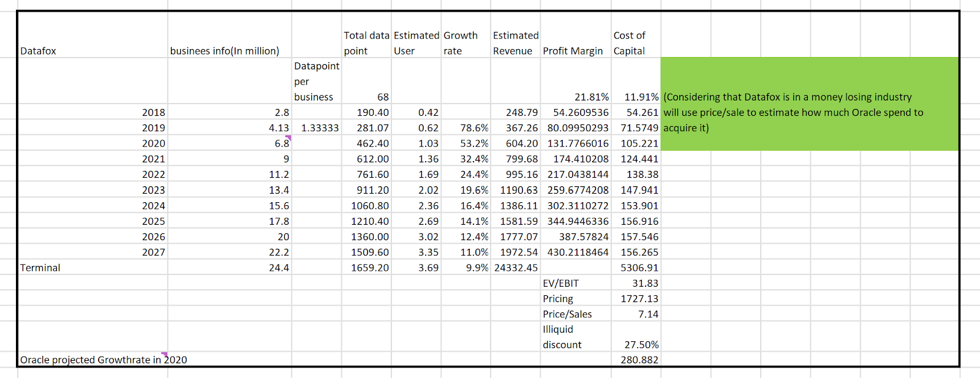
Task: Select the 1210.40 data point cell
Action: click(x=366, y=221)
